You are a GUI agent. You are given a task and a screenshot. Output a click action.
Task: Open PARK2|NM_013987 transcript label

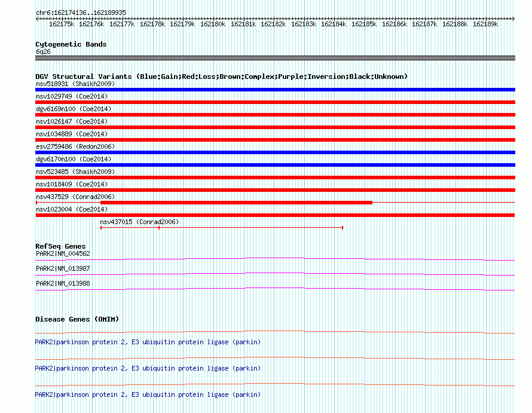(63, 268)
